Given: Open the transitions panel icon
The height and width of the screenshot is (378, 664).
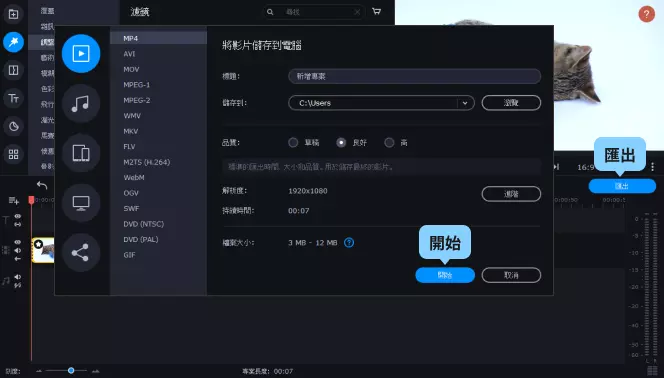Looking at the screenshot, I should click(x=14, y=70).
